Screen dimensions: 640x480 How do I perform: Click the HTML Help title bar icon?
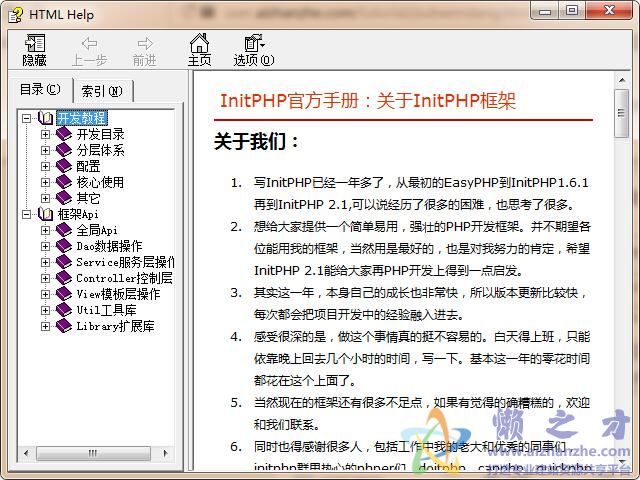coord(16,15)
